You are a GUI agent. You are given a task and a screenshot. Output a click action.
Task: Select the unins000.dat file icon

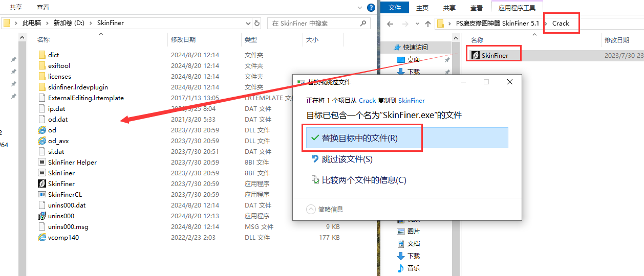tap(42, 205)
